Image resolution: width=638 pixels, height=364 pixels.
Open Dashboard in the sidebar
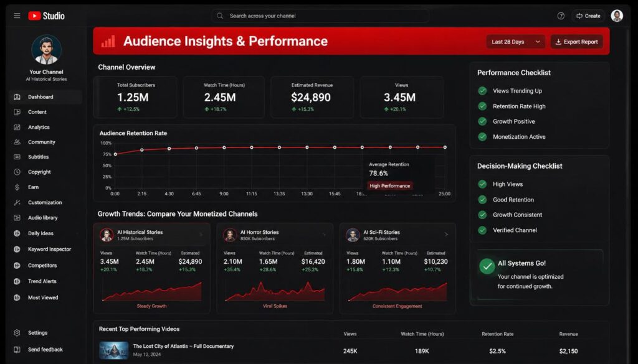coord(45,97)
